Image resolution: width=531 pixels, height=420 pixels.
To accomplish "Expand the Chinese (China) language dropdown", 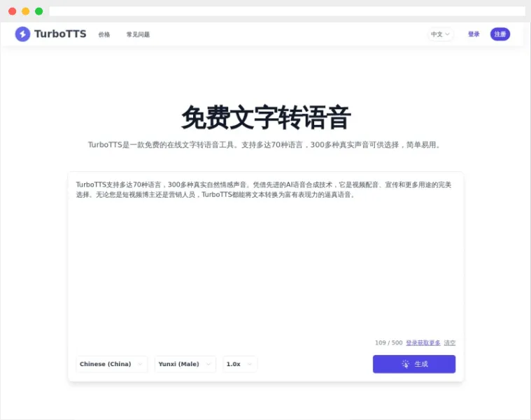I will click(112, 364).
